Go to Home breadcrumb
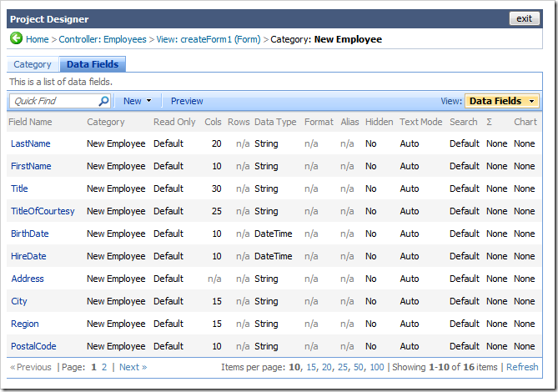 (38, 39)
